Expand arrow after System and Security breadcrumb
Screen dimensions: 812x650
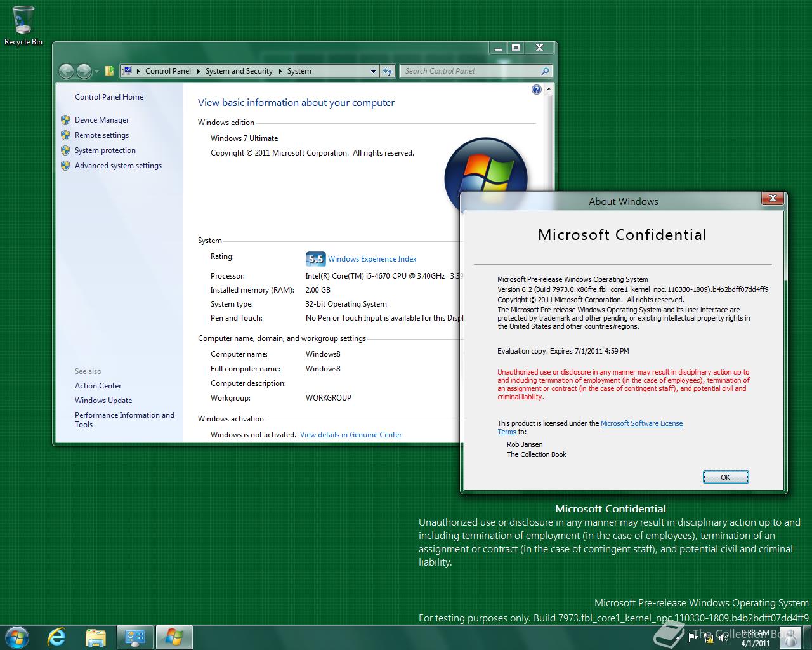[x=280, y=71]
